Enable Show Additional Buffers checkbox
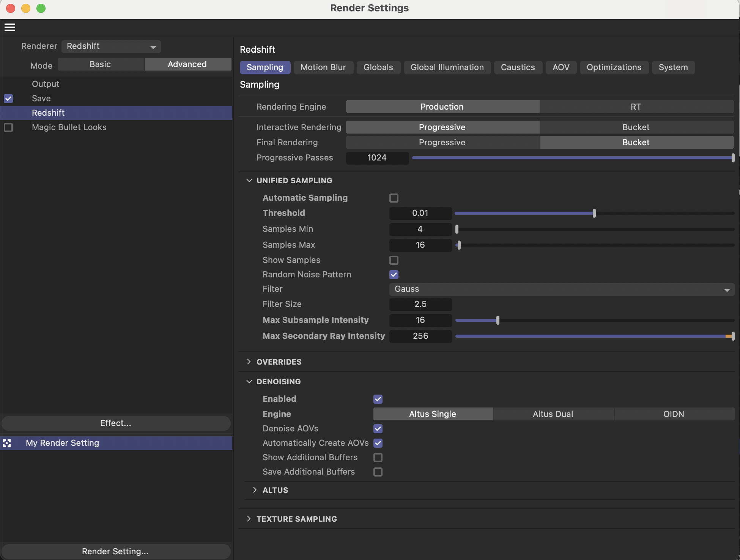The width and height of the screenshot is (740, 560). point(378,458)
